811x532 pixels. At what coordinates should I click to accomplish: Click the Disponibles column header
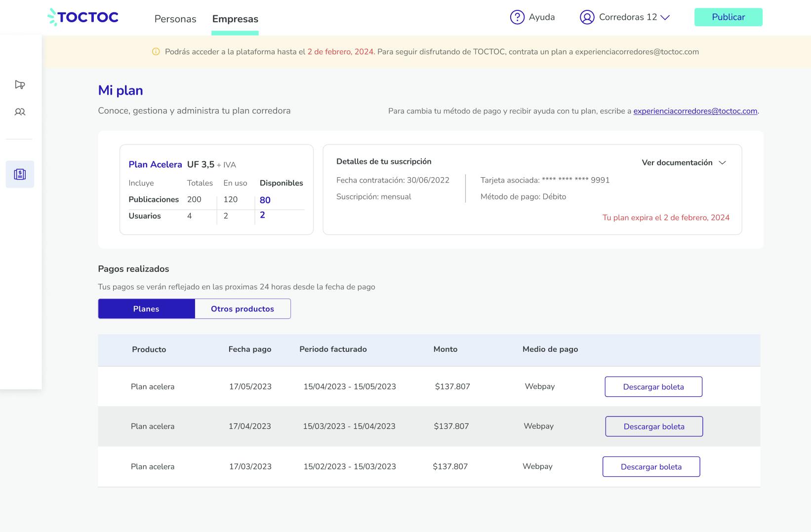tap(282, 183)
